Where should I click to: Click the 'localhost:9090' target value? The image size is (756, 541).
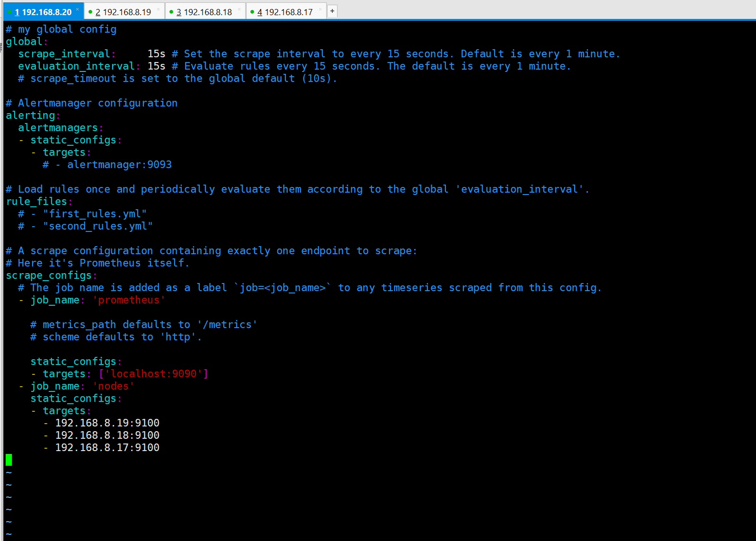(x=153, y=374)
